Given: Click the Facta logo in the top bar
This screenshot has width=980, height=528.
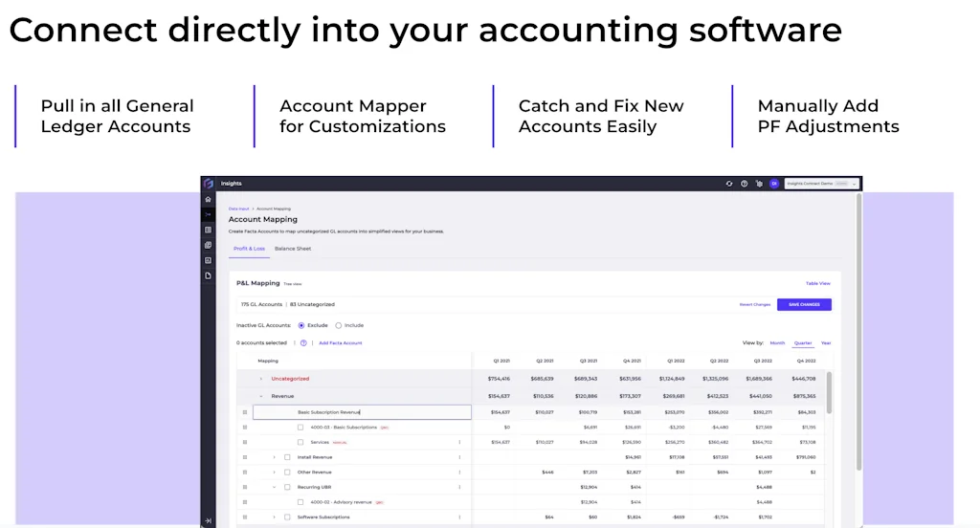Looking at the screenshot, I should click(208, 184).
